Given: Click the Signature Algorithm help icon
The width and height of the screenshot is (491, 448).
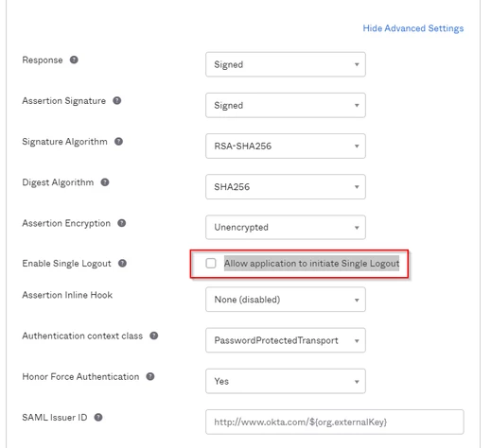Looking at the screenshot, I should [118, 142].
